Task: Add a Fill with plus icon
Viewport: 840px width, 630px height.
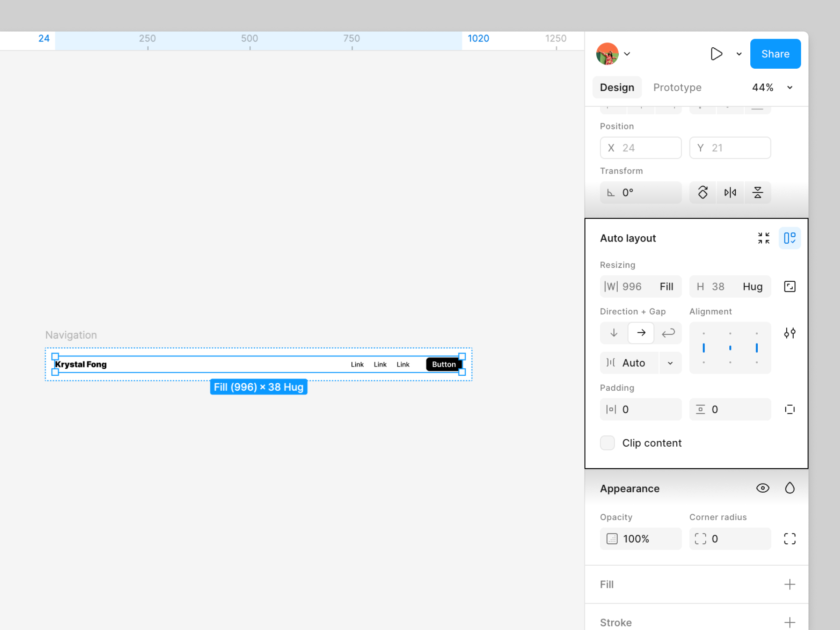Action: (790, 584)
